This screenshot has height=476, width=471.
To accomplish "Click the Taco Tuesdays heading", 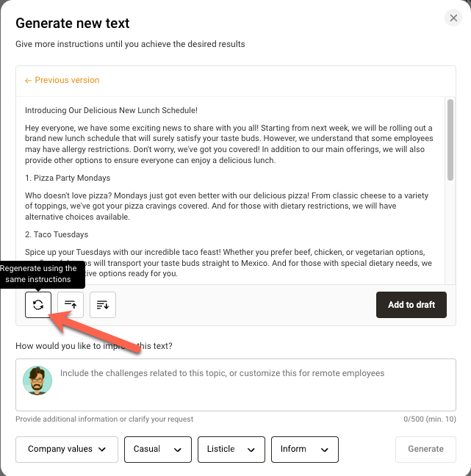I will pyautogui.click(x=57, y=234).
